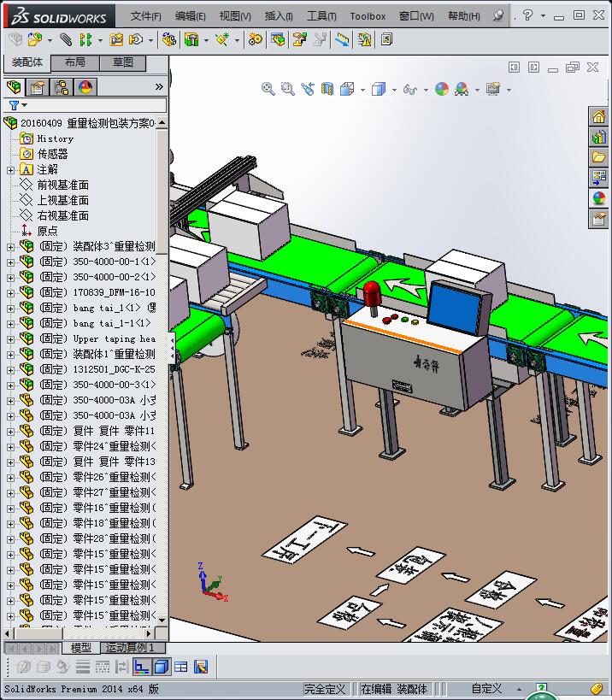Open File Explorer folder icon in task pane

(x=598, y=156)
